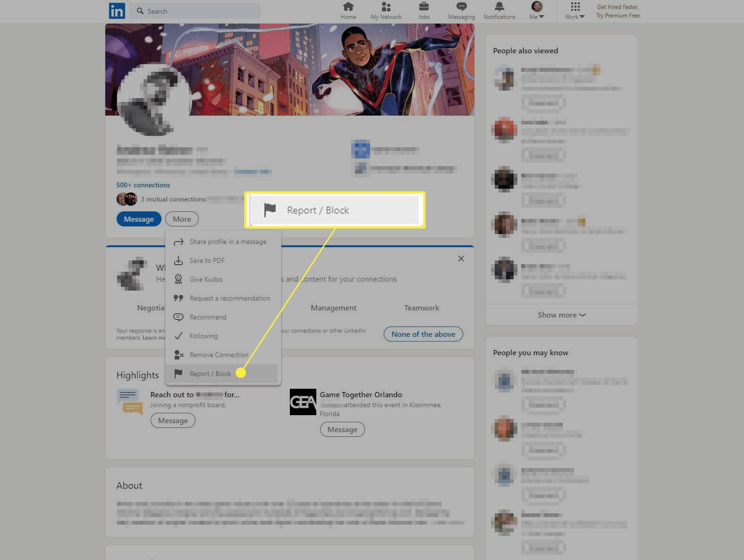This screenshot has width=744, height=560.
Task: Click the kudos ribbon icon
Action: (x=178, y=279)
